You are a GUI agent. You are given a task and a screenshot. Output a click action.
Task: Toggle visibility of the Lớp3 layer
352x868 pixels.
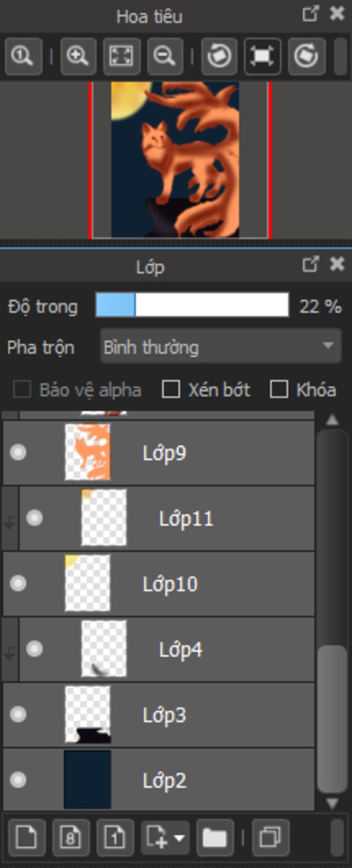(x=18, y=714)
